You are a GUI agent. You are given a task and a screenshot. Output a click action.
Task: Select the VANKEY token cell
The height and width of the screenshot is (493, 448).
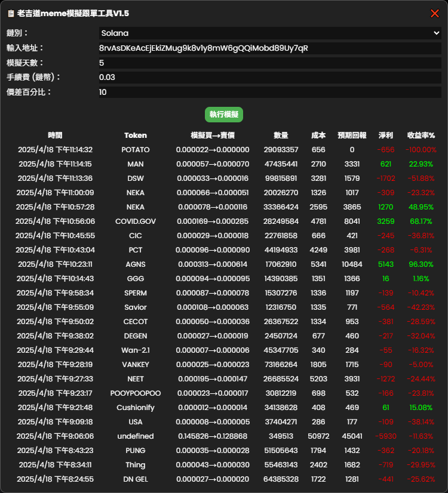tap(136, 365)
